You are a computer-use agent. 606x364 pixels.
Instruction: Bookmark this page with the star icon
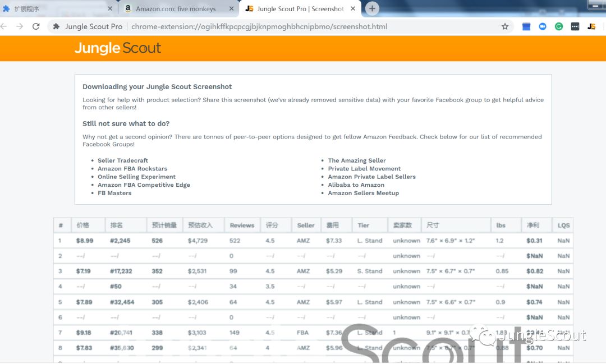pyautogui.click(x=505, y=26)
